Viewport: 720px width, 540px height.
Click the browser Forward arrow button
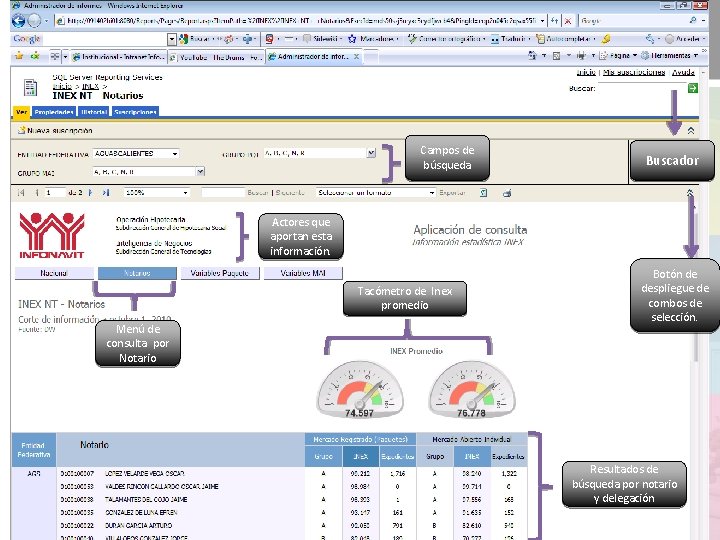pyautogui.click(x=34, y=21)
